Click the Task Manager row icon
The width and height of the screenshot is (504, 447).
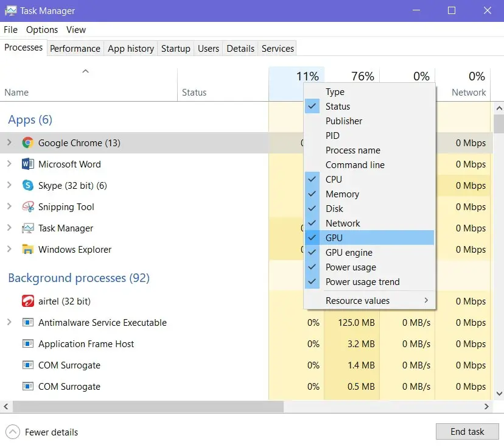28,228
